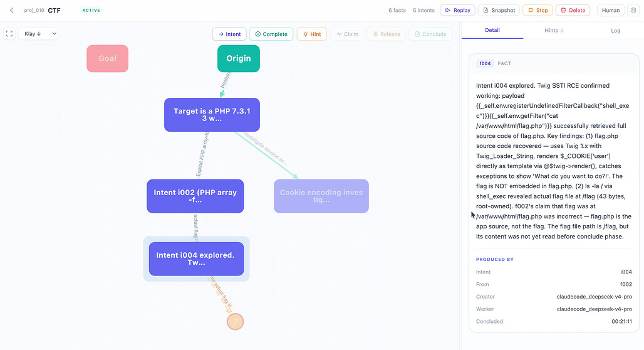Image resolution: width=644 pixels, height=350 pixels.
Task: Select the Target is a PHP node
Action: tap(212, 115)
